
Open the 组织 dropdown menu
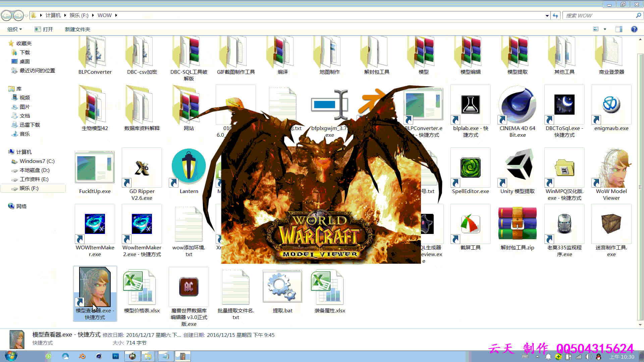coord(15,29)
